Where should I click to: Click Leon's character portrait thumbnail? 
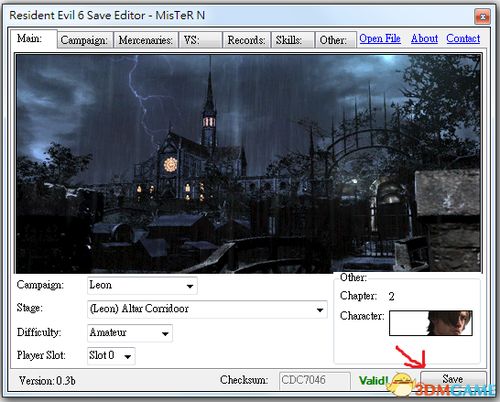click(x=431, y=323)
